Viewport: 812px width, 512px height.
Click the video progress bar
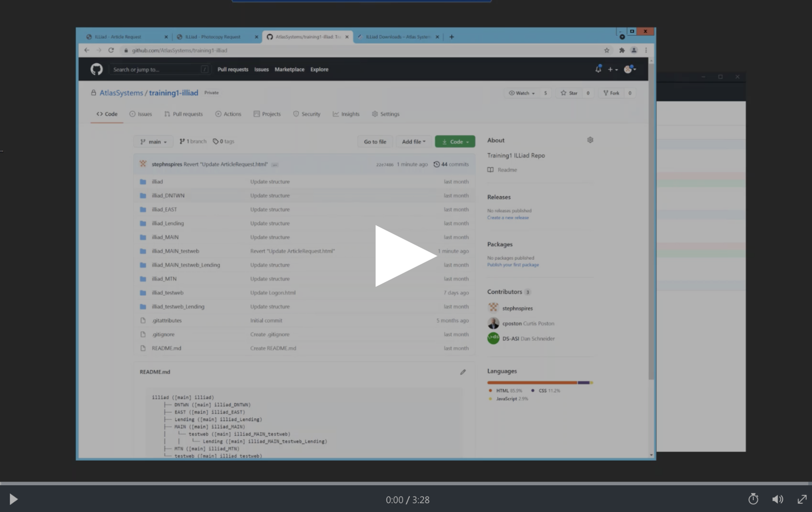(406, 483)
